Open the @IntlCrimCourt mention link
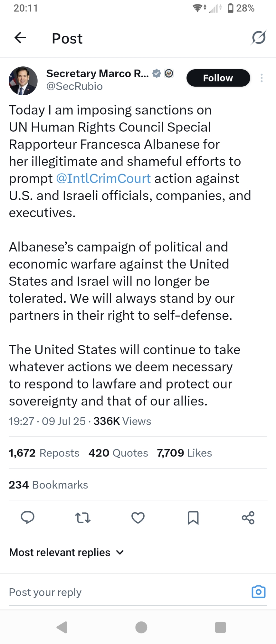The image size is (276, 644). (x=103, y=178)
